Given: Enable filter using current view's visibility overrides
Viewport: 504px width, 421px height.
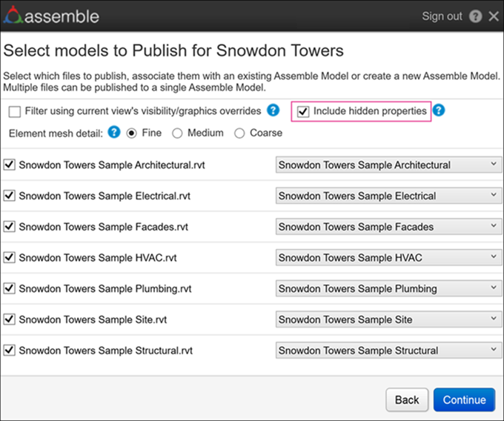Looking at the screenshot, I should (15, 112).
